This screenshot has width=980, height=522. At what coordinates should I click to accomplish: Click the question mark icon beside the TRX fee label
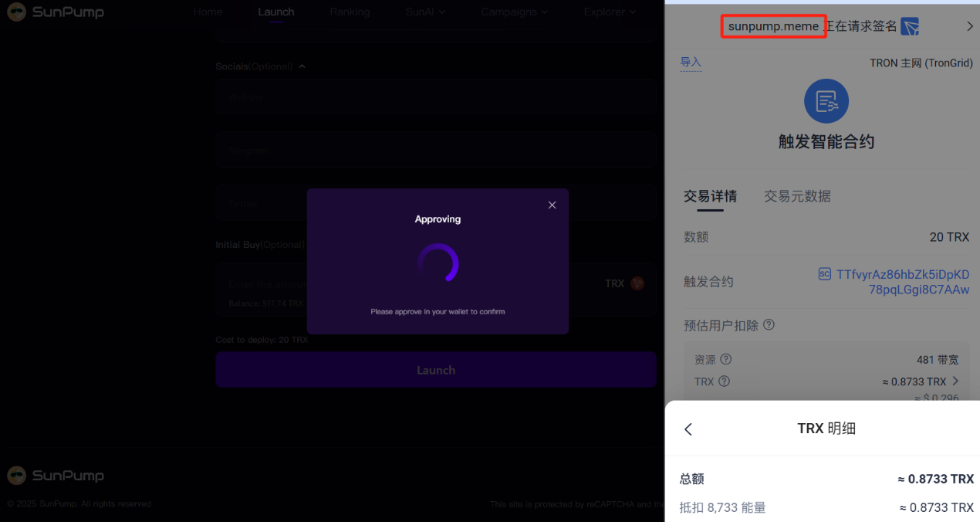point(724,381)
